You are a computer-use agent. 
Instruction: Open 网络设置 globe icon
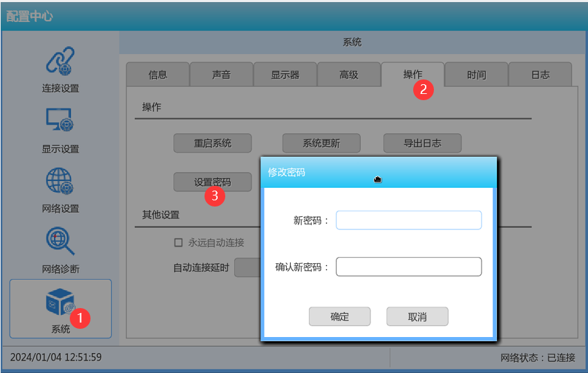coord(60,181)
